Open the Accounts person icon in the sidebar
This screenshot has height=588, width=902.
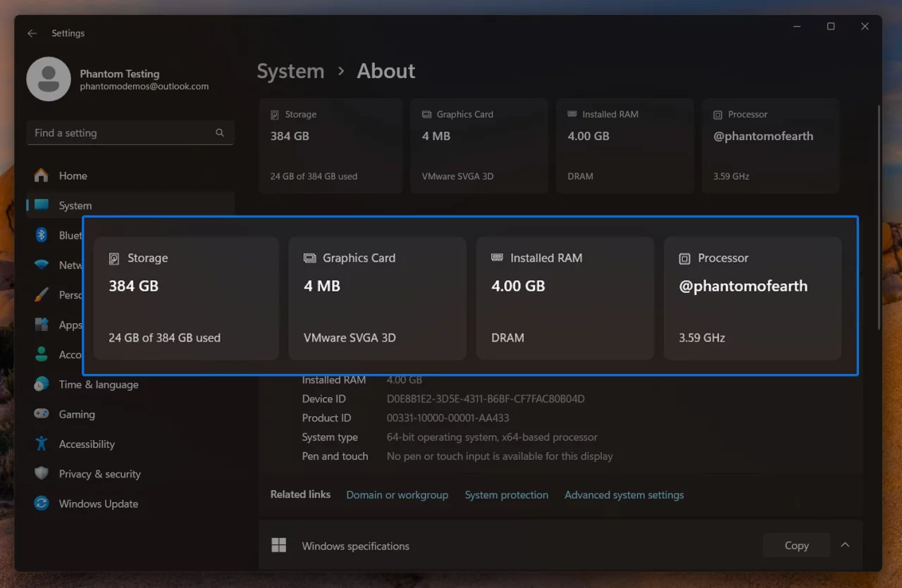click(42, 354)
